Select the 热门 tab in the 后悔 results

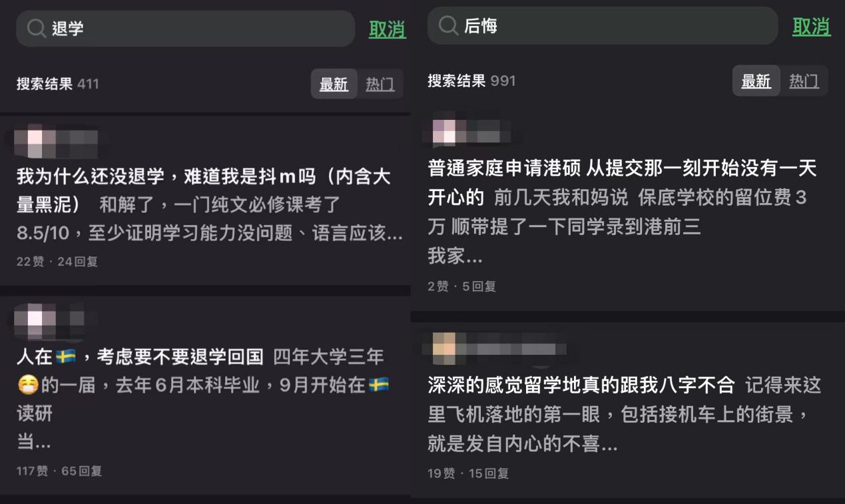(804, 81)
